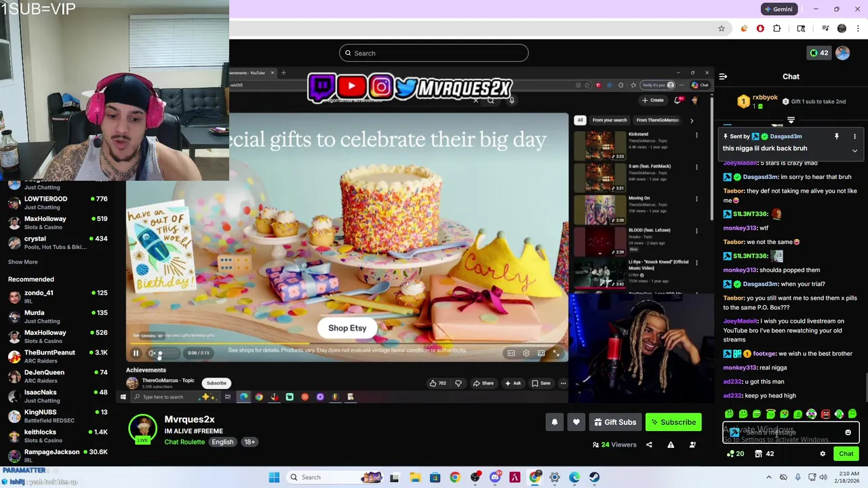Focus the Kick search box
868x488 pixels.
[x=434, y=53]
